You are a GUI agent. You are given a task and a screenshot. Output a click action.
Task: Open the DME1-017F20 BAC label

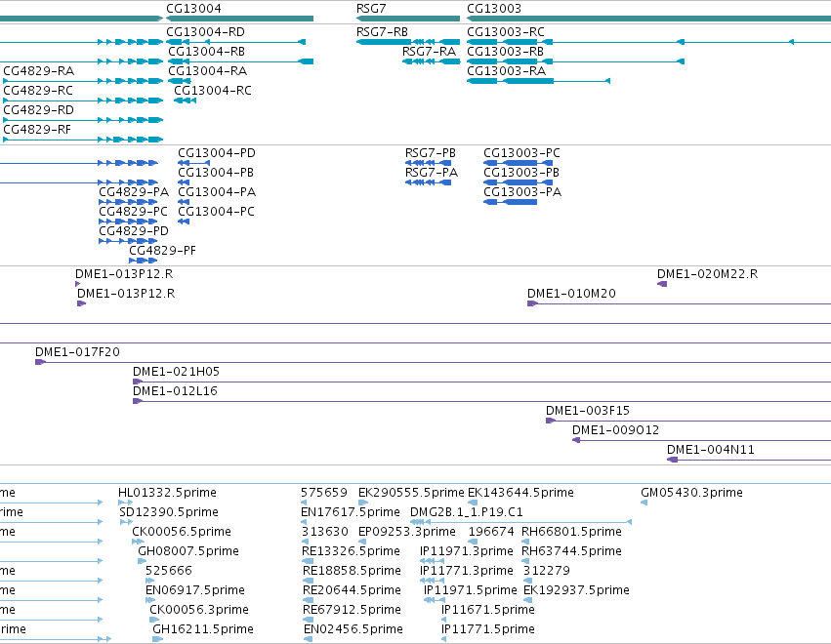coord(77,352)
